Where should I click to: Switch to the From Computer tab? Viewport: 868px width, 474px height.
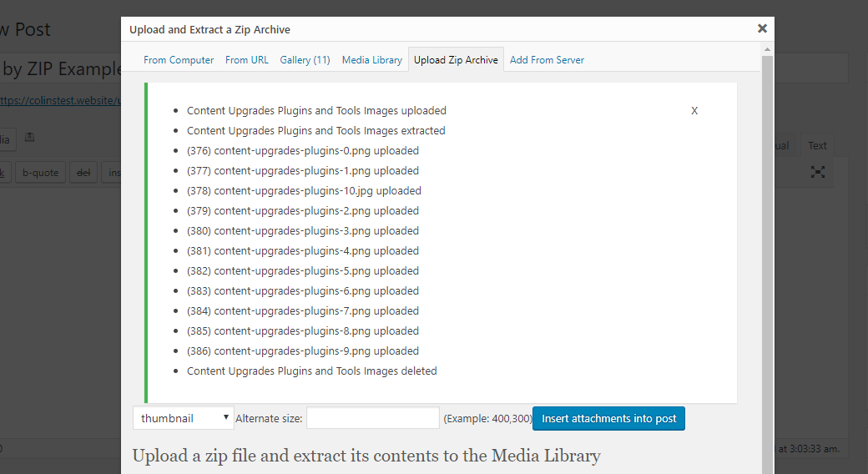(179, 60)
